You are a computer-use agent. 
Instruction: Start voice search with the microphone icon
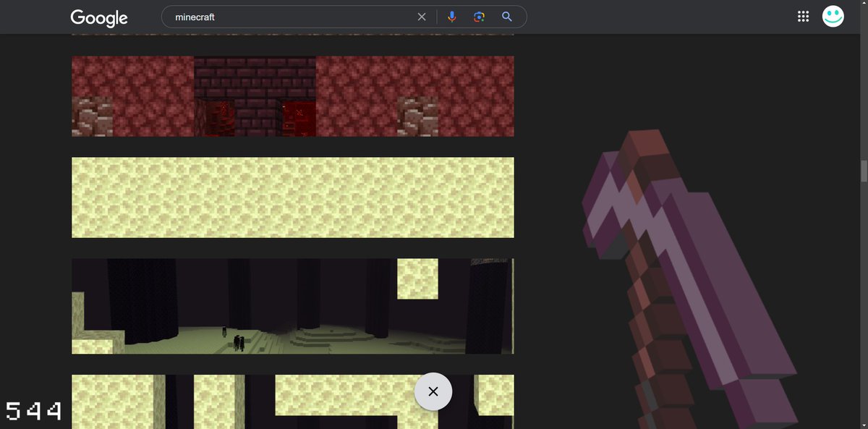point(452,17)
